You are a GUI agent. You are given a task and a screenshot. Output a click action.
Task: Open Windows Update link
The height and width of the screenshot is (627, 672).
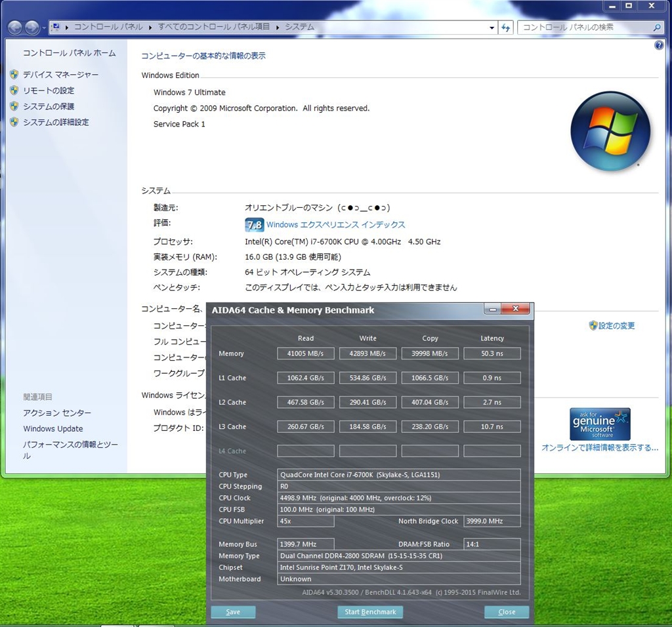tap(53, 429)
